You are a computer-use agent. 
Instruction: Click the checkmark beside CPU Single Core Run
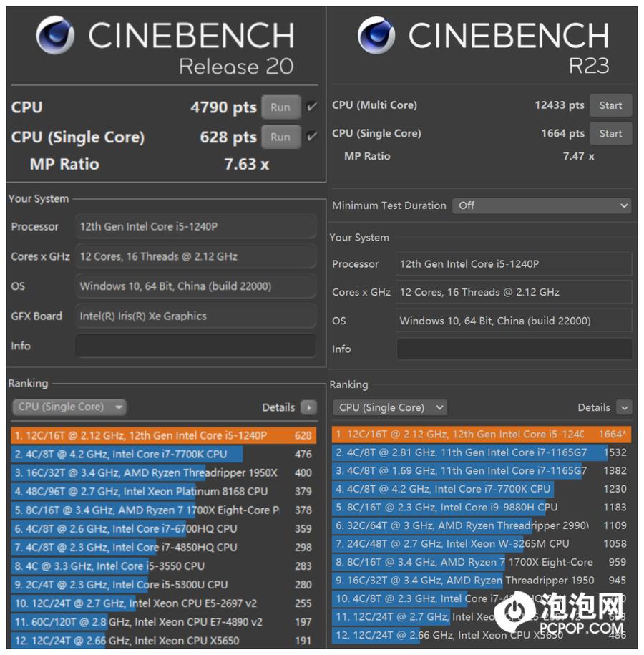(311, 137)
